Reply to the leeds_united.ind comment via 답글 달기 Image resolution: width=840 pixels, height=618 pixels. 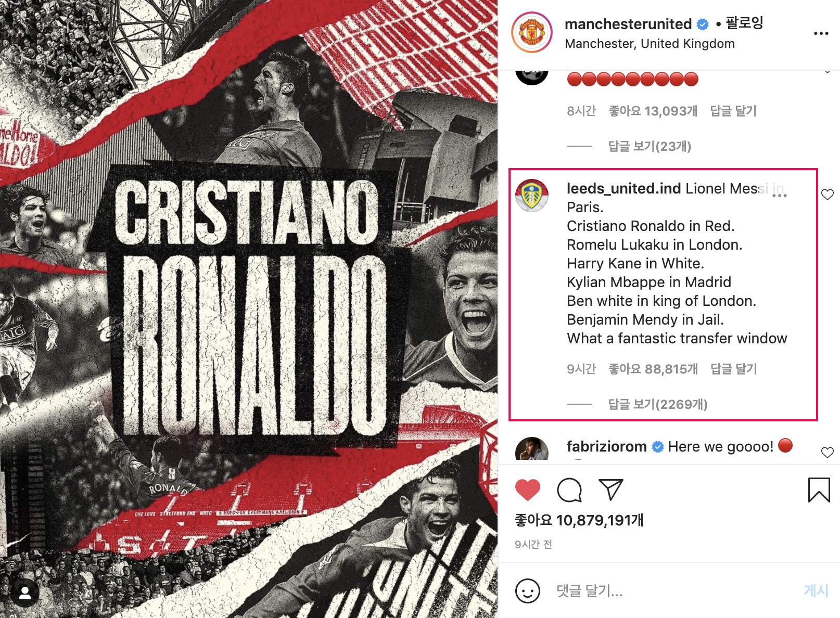pyautogui.click(x=734, y=369)
